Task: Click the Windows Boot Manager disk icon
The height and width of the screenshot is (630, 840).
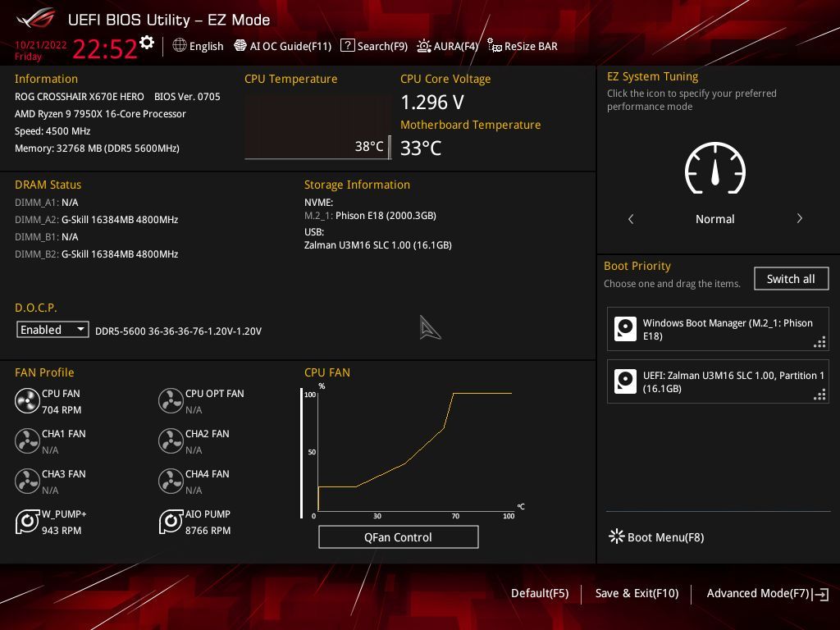Action: point(625,329)
